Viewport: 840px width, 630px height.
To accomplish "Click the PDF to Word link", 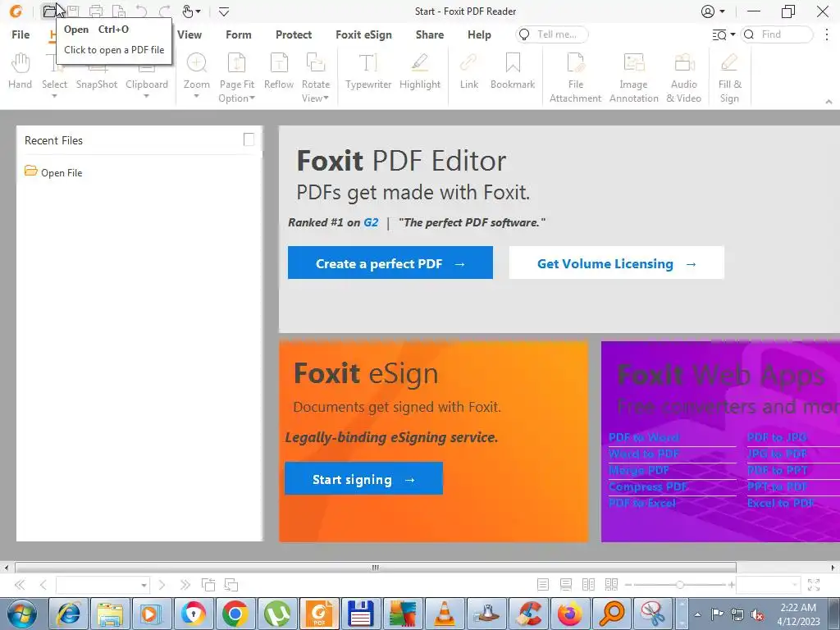I will (x=644, y=437).
